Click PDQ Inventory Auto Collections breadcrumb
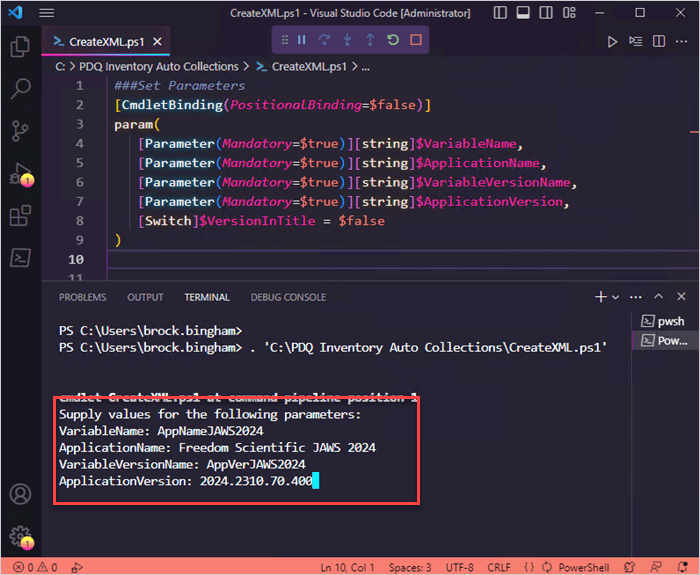This screenshot has height=575, width=700. click(x=159, y=67)
